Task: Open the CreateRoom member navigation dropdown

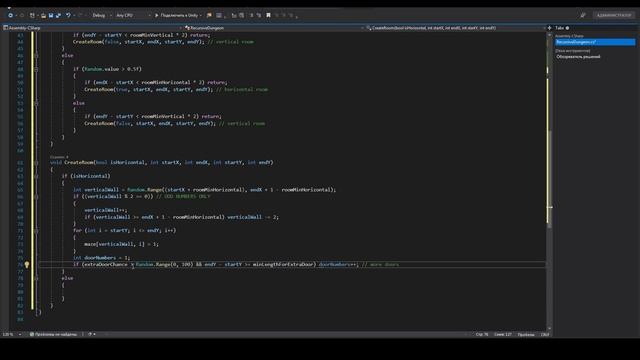Action: coord(455,28)
